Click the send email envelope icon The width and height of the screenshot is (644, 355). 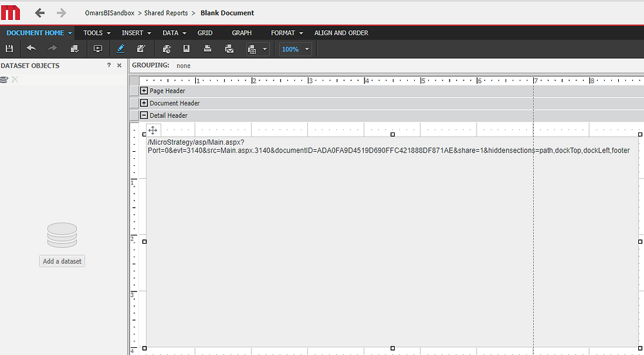coord(230,49)
